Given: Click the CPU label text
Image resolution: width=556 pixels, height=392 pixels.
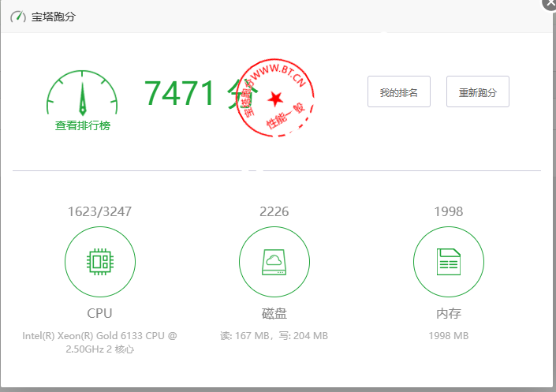Looking at the screenshot, I should point(99,313).
